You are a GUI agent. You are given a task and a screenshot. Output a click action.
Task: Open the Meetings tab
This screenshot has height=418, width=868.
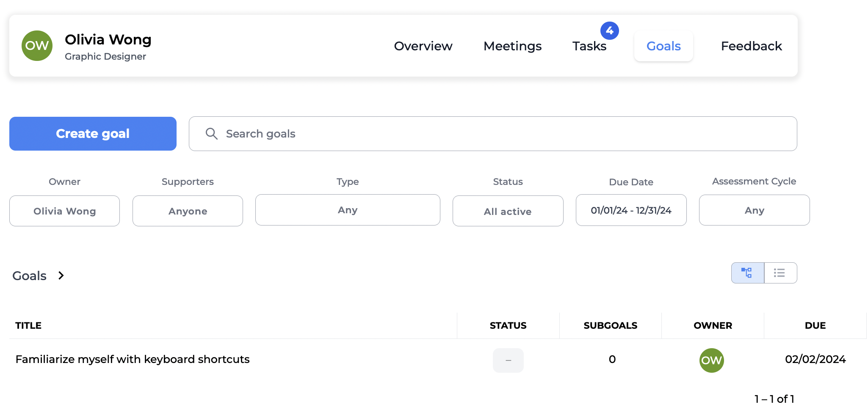point(512,46)
